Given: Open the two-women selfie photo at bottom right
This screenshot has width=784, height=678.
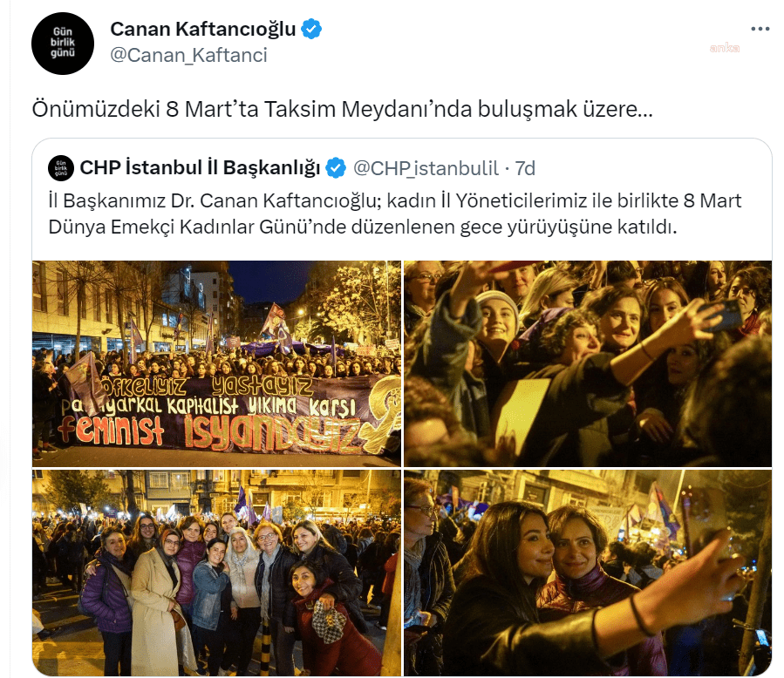Looking at the screenshot, I should [588, 573].
